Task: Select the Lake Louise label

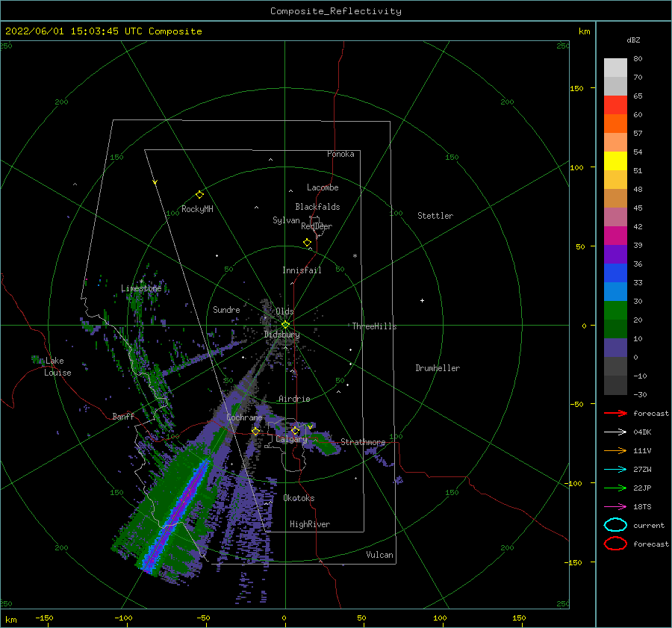Action: 56,367
